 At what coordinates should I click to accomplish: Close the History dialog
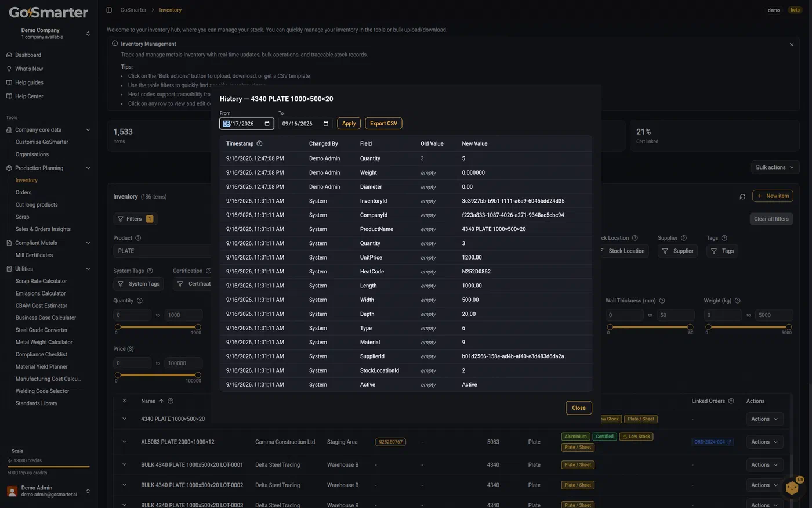click(x=579, y=408)
